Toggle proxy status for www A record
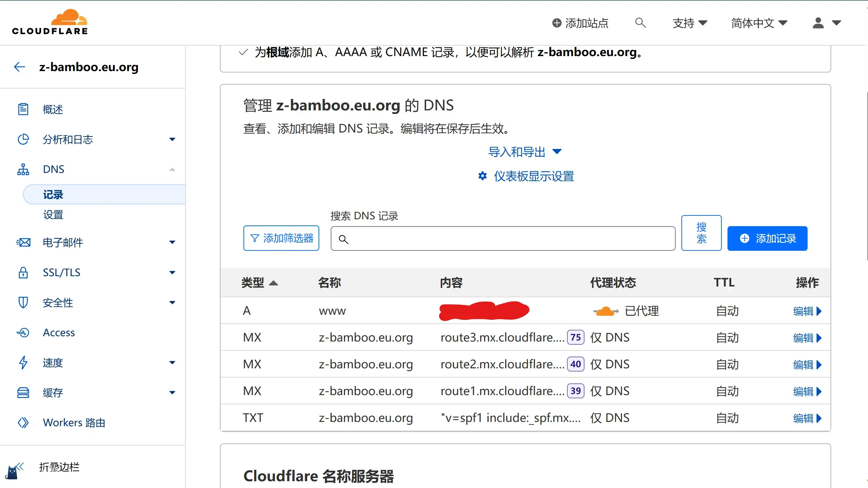868x488 pixels. click(605, 310)
